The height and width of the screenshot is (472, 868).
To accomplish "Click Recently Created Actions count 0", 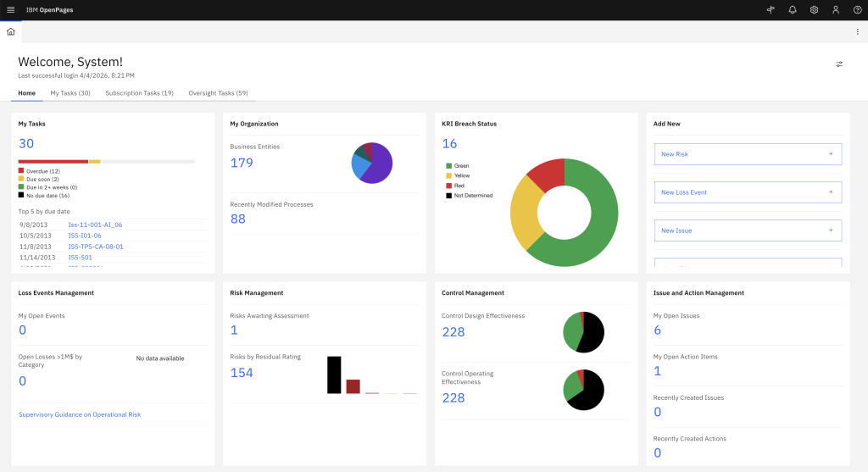I will (x=657, y=453).
